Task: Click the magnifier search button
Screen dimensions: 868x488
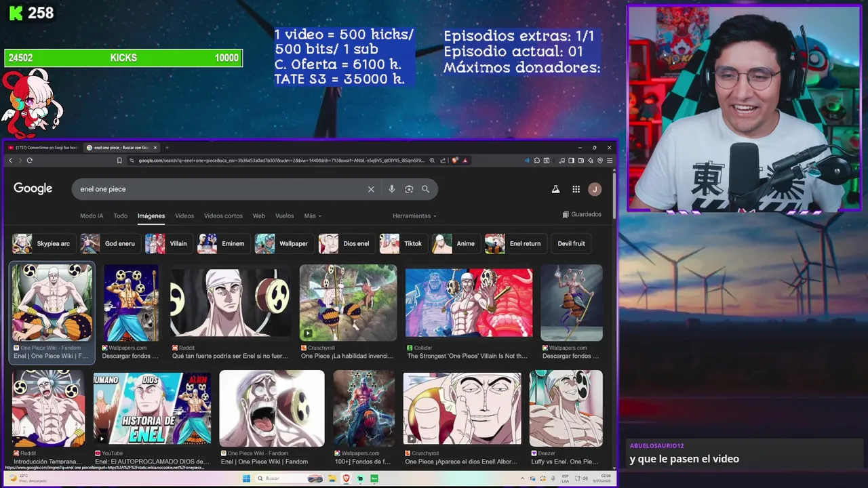Action: click(x=425, y=189)
